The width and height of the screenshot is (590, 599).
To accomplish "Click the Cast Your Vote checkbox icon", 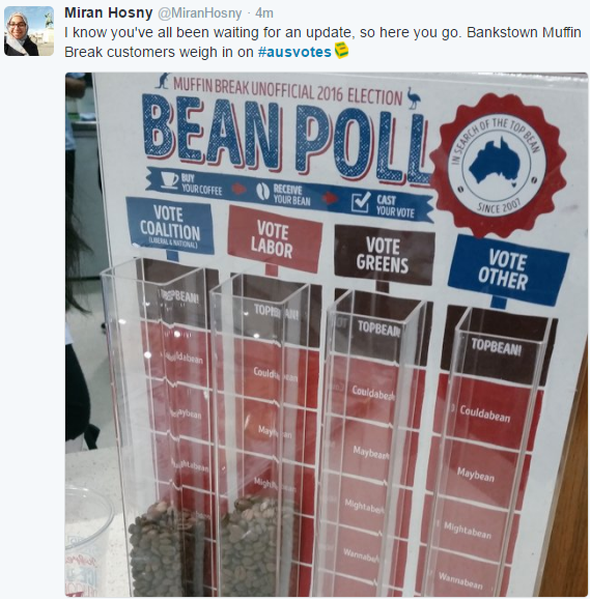I will click(x=361, y=203).
